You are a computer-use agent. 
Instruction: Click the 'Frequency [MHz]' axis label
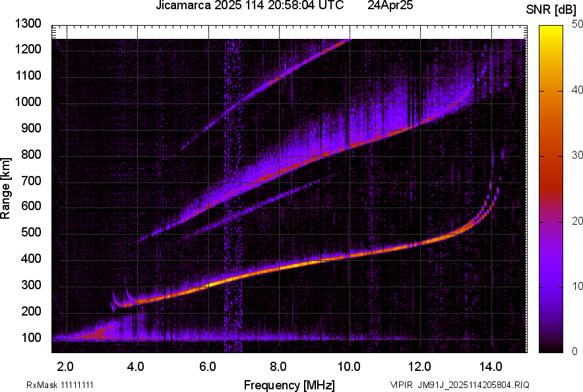290,385
